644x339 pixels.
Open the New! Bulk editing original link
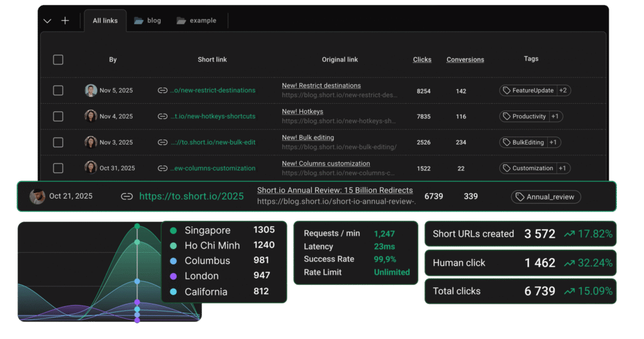tap(308, 137)
